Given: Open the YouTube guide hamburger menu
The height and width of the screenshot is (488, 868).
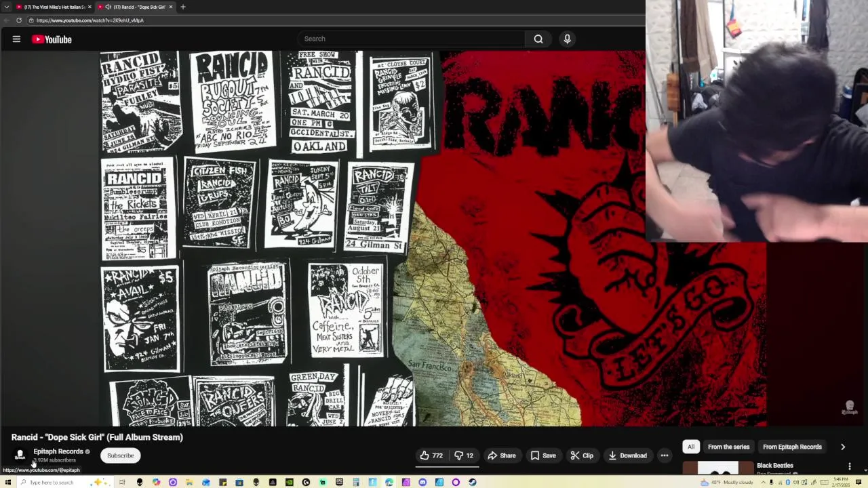Looking at the screenshot, I should [x=16, y=39].
